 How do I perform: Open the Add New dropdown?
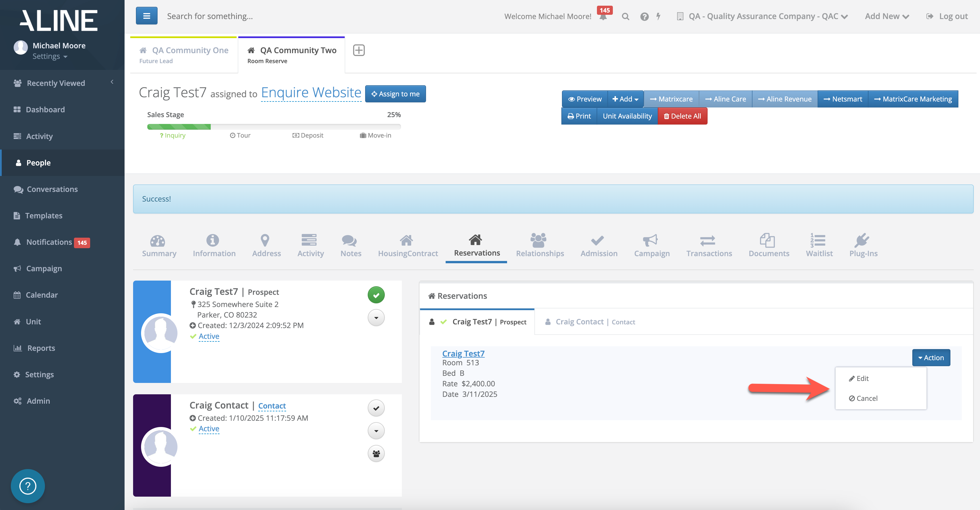887,16
